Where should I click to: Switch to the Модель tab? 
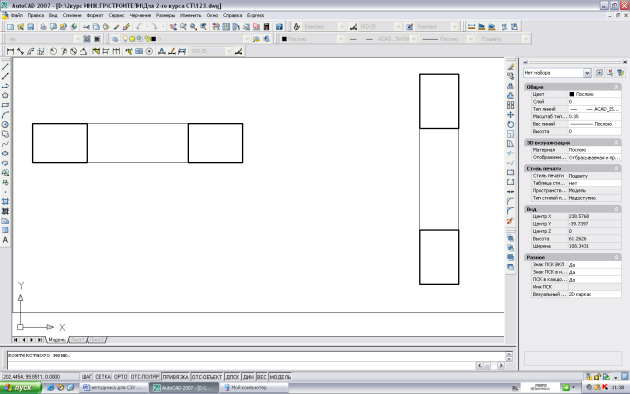pyautogui.click(x=57, y=340)
